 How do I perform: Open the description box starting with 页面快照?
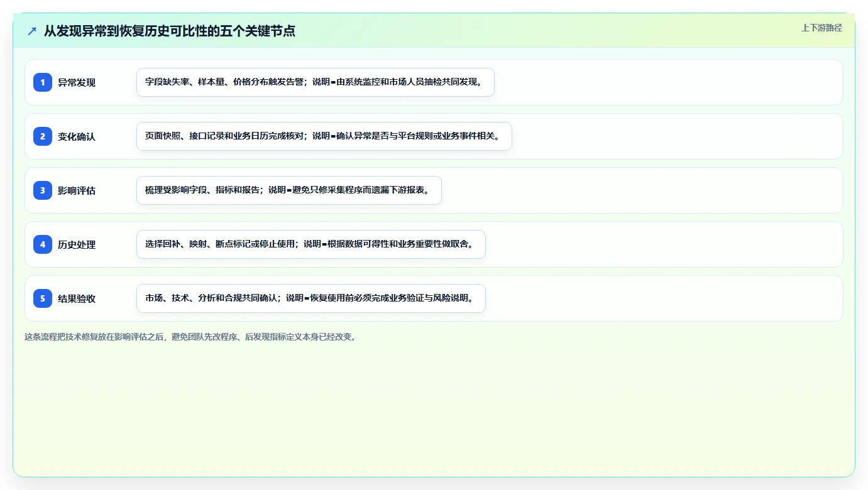pos(324,136)
